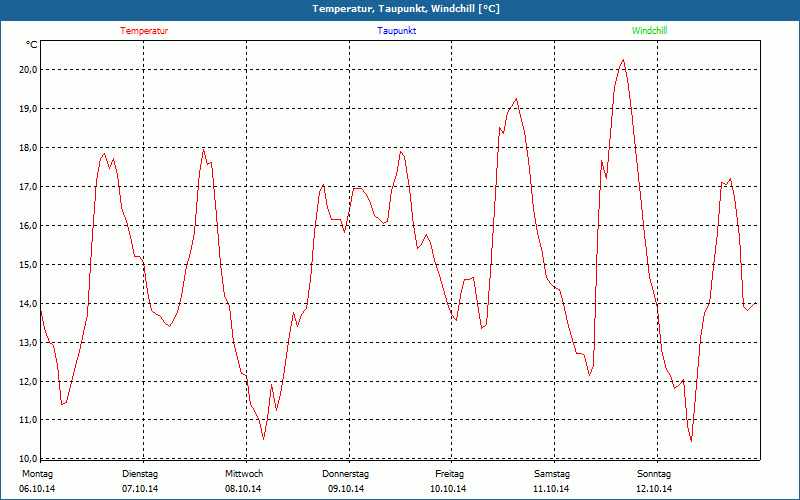
Task: Click the date 11.10.14
Action: tap(551, 489)
